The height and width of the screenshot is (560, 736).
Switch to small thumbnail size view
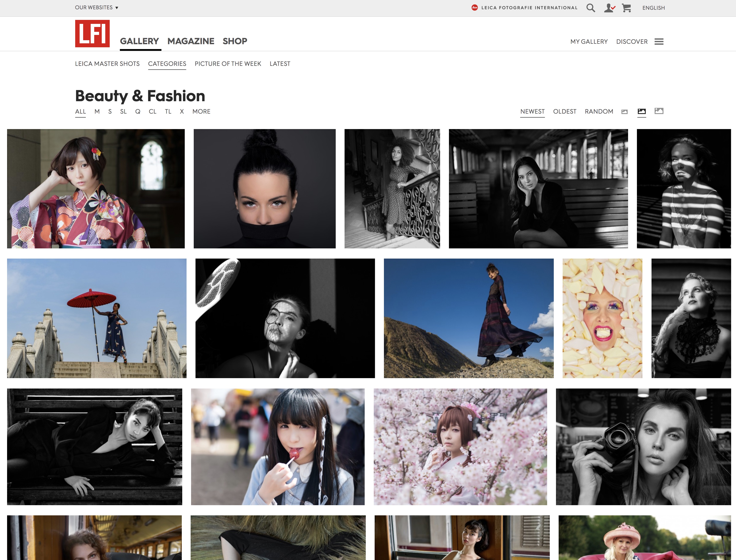pos(624,112)
